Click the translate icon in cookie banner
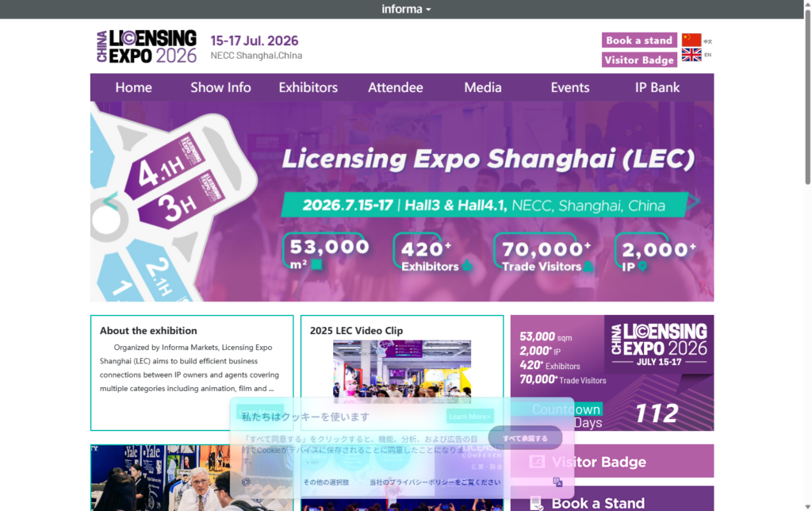 click(557, 482)
